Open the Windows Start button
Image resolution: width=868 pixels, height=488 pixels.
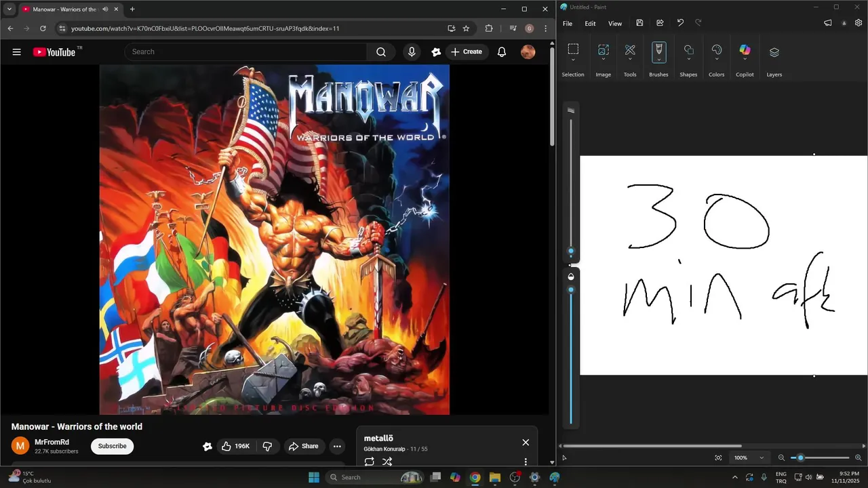click(x=314, y=477)
